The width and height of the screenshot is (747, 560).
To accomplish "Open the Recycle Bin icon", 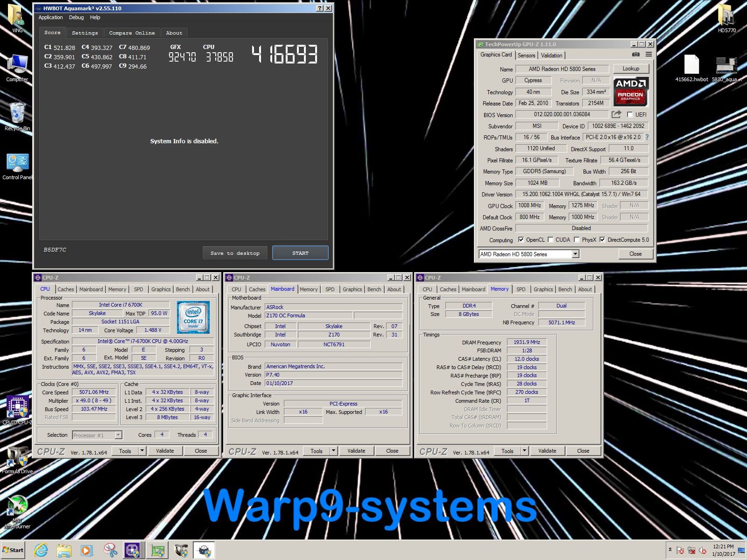I will [17, 117].
